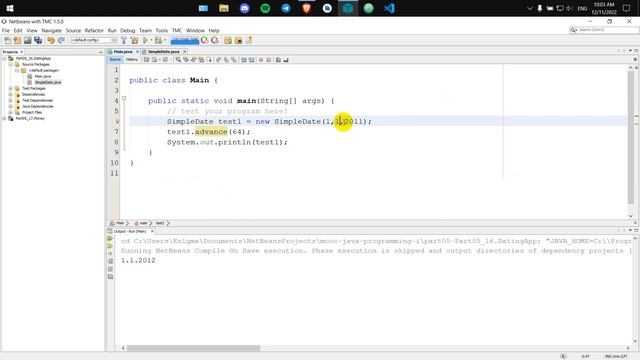Click the Redo toolbar icon
The height and width of the screenshot is (360, 640).
point(61,40)
